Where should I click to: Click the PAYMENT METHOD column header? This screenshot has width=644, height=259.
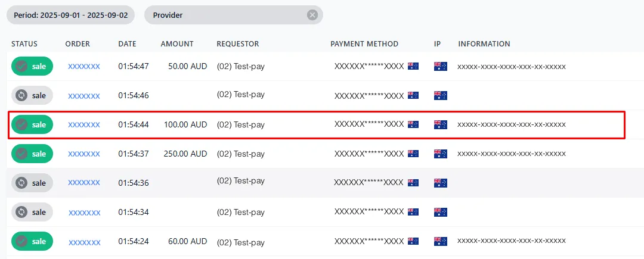coord(364,44)
